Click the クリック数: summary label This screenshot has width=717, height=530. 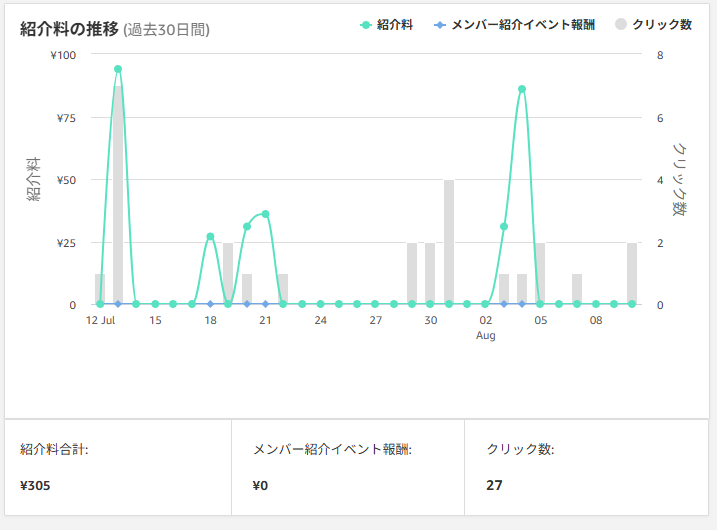(520, 449)
